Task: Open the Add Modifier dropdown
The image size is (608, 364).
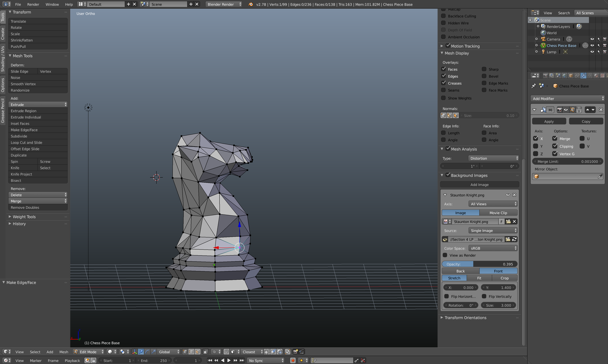Action: [x=568, y=98]
